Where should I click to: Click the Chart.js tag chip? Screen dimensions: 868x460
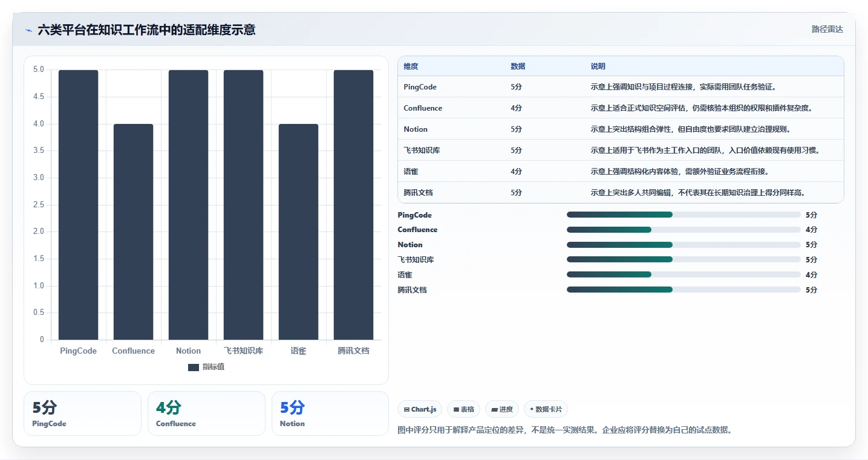pyautogui.click(x=420, y=409)
